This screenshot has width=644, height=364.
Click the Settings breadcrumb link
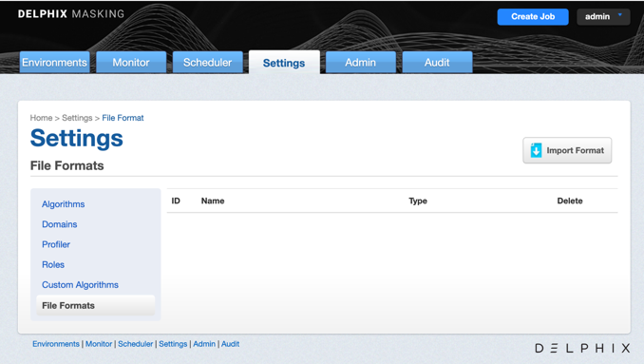click(77, 118)
